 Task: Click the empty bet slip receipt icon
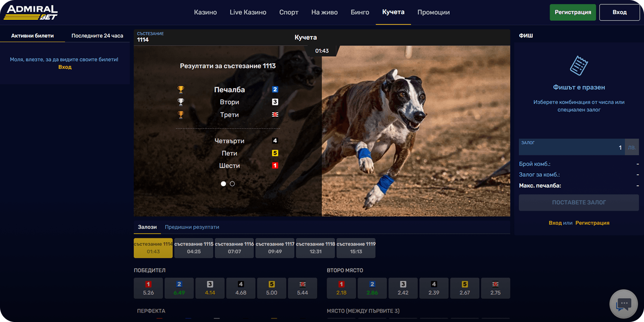pyautogui.click(x=578, y=66)
